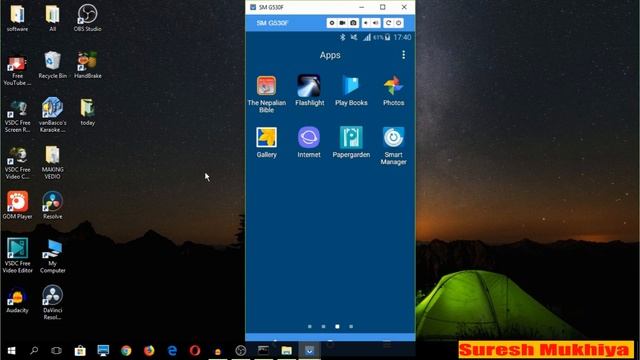
Task: Open Google Chrome from taskbar
Action: pyautogui.click(x=126, y=350)
